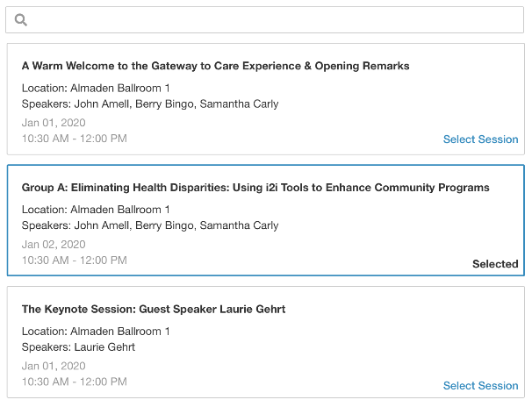The height and width of the screenshot is (407, 532).
Task: Click the Selected label on Group A session
Action: (x=495, y=264)
